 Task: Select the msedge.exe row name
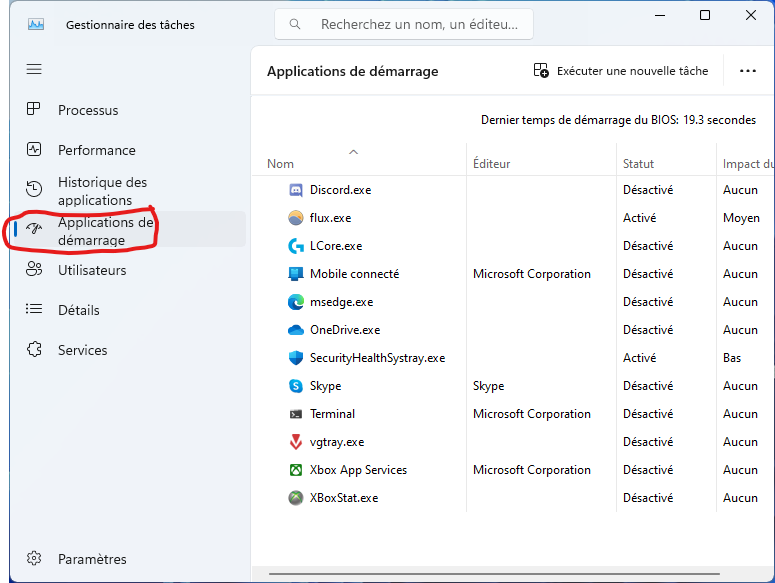point(342,302)
